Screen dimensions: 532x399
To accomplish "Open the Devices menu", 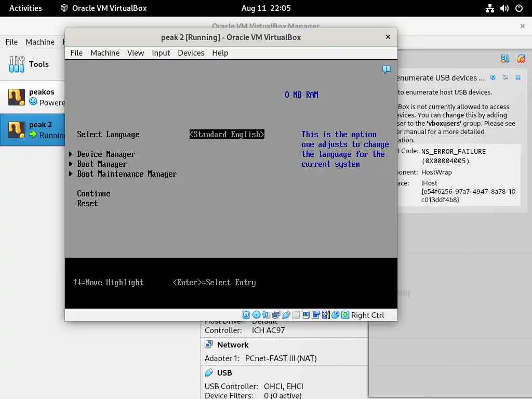I will 191,53.
